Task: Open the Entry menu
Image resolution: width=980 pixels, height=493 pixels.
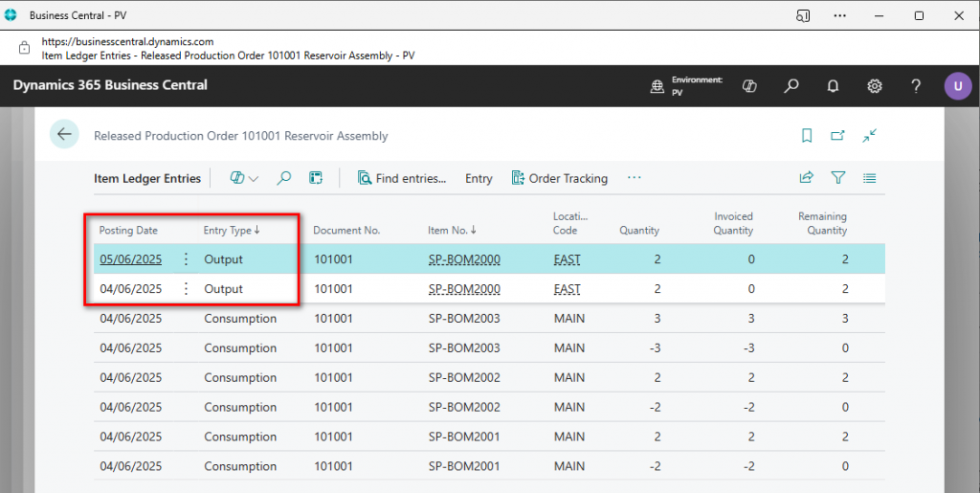Action: 479,178
